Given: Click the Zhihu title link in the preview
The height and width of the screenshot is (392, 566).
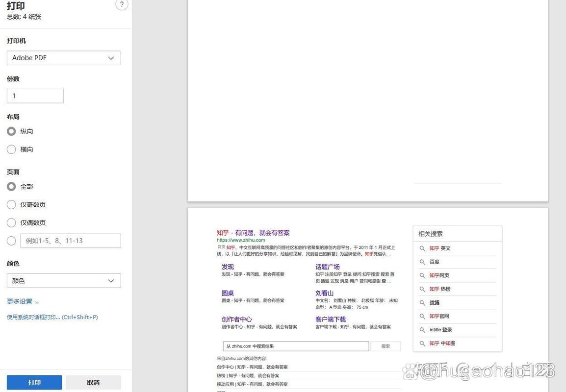Looking at the screenshot, I should click(x=253, y=232).
